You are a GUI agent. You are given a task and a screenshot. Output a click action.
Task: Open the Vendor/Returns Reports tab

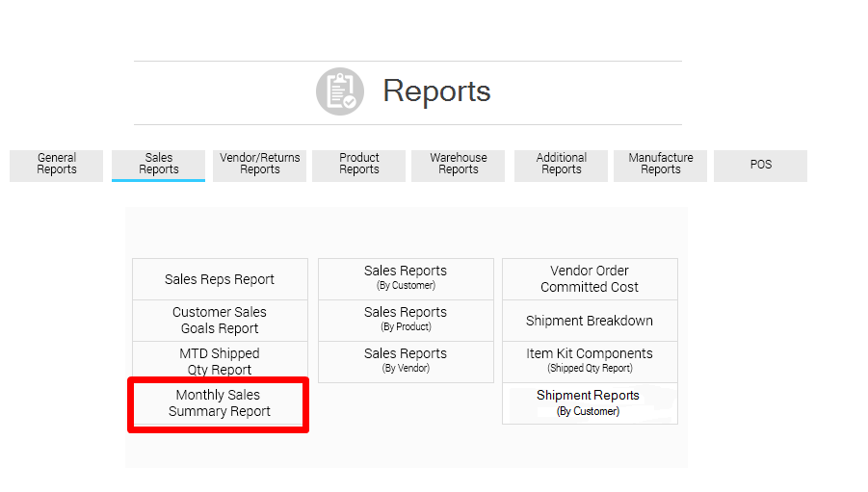pos(259,165)
